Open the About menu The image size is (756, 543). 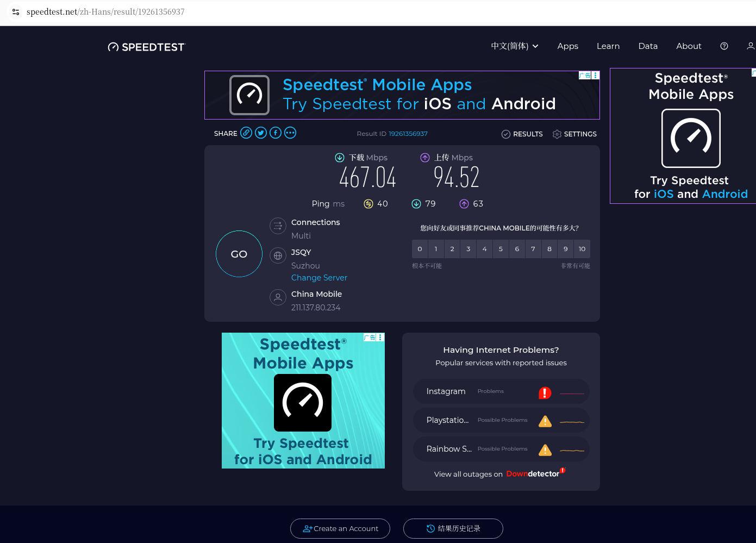pos(689,46)
